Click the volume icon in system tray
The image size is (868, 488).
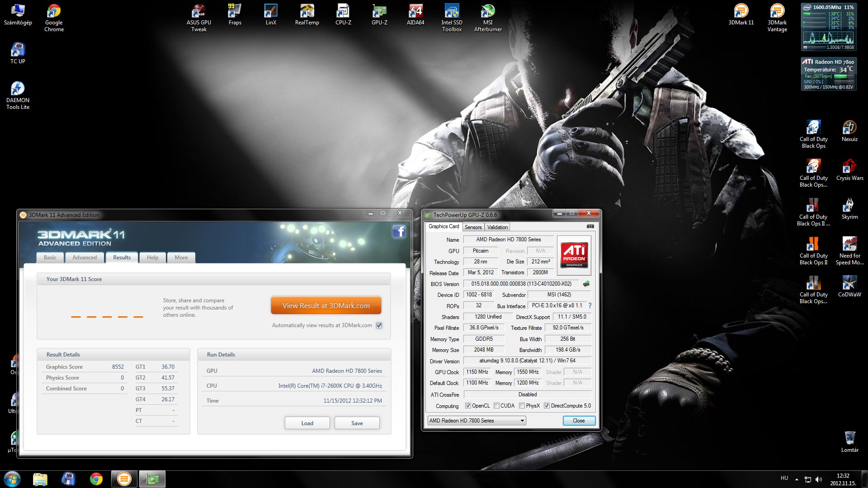[x=819, y=479]
